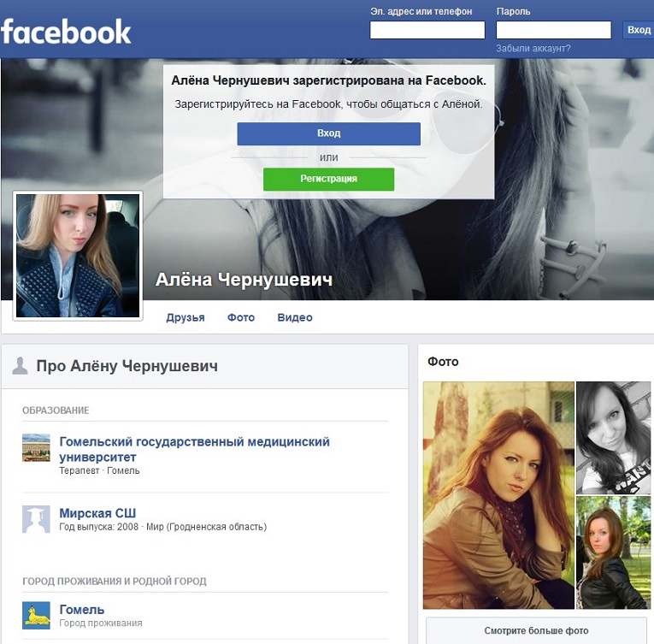Open the Видео tab
Viewport: 654px width, 644px height.
(295, 317)
